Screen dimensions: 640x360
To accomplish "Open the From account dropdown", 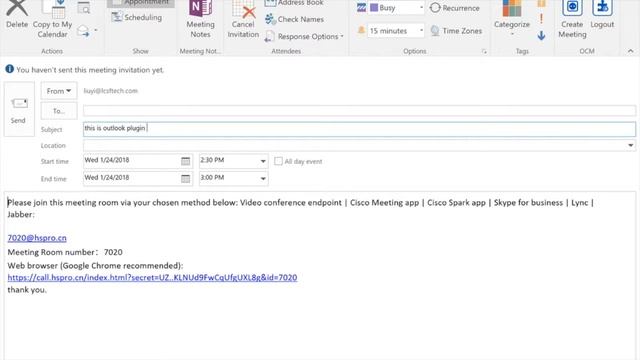I will pos(59,91).
